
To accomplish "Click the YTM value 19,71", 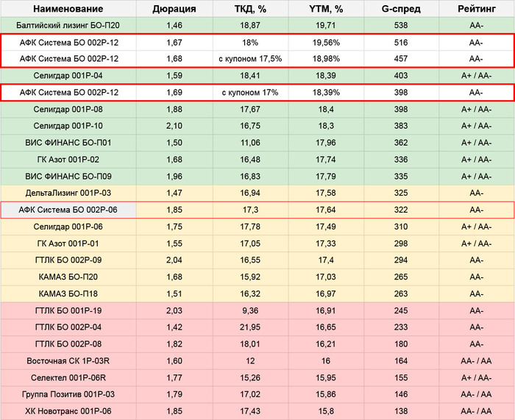I will 326,25.
